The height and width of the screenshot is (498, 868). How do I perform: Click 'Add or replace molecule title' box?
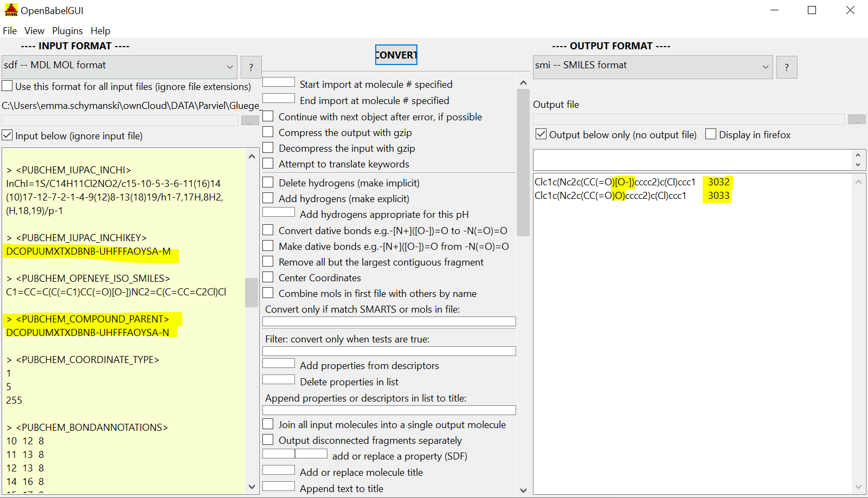point(279,470)
